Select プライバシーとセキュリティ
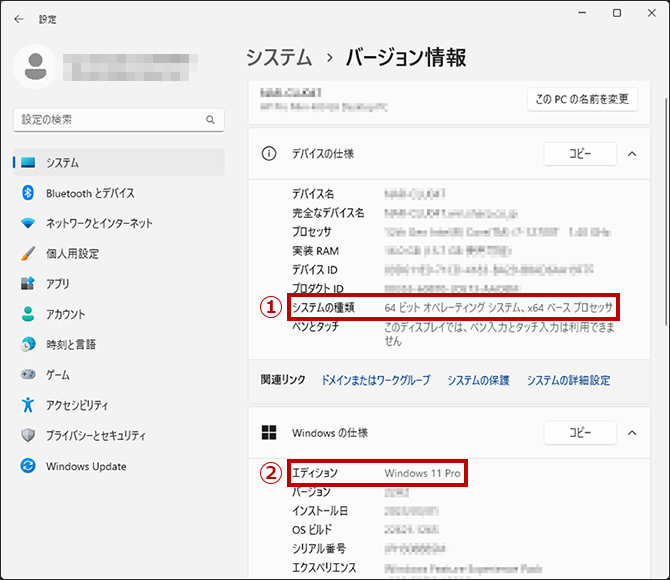The width and height of the screenshot is (670, 580). pyautogui.click(x=119, y=435)
